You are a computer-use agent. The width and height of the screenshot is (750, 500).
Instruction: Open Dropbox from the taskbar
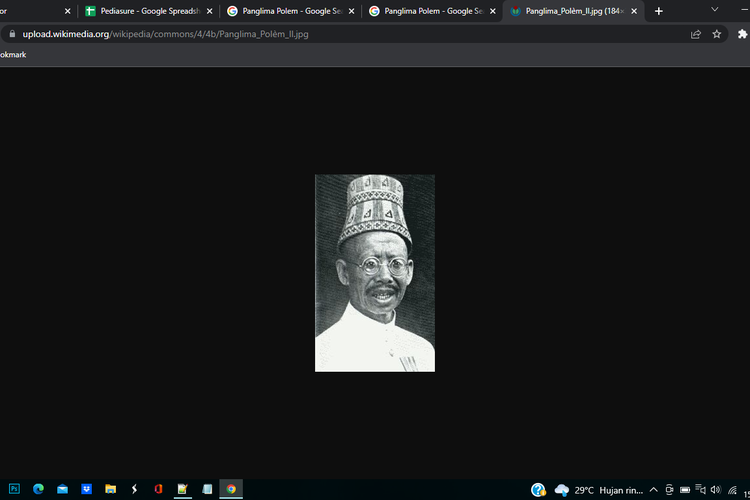point(86,489)
